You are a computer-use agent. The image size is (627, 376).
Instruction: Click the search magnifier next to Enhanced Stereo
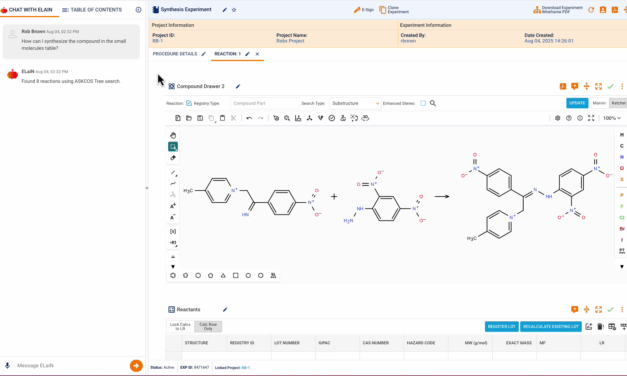pyautogui.click(x=433, y=103)
